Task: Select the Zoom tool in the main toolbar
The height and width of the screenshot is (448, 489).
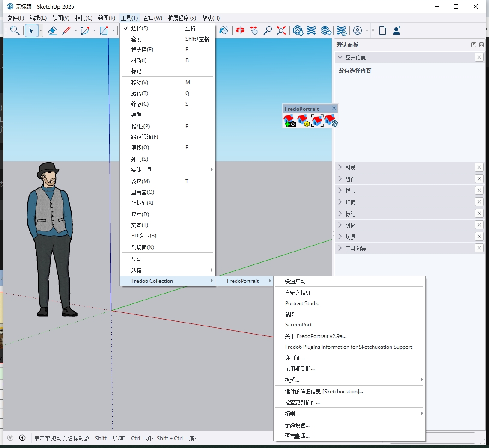Action: (x=268, y=30)
